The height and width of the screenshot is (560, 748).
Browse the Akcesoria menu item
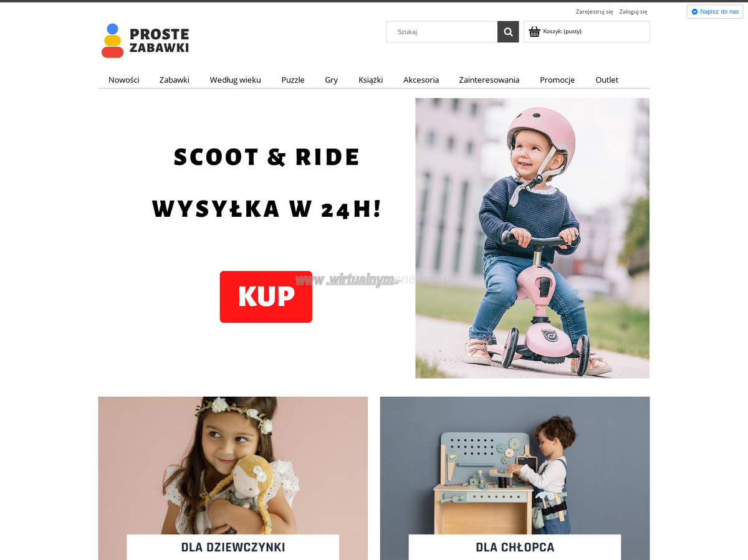click(421, 80)
